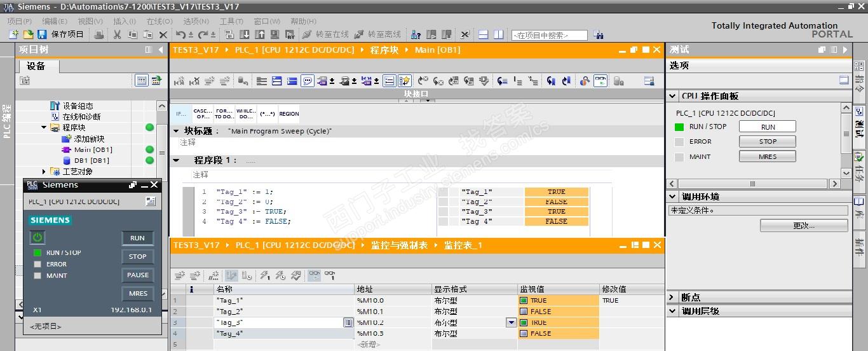868x351 pixels.
Task: Click the horizontal scrollbar in CPU 操作面板
Action: (x=753, y=184)
